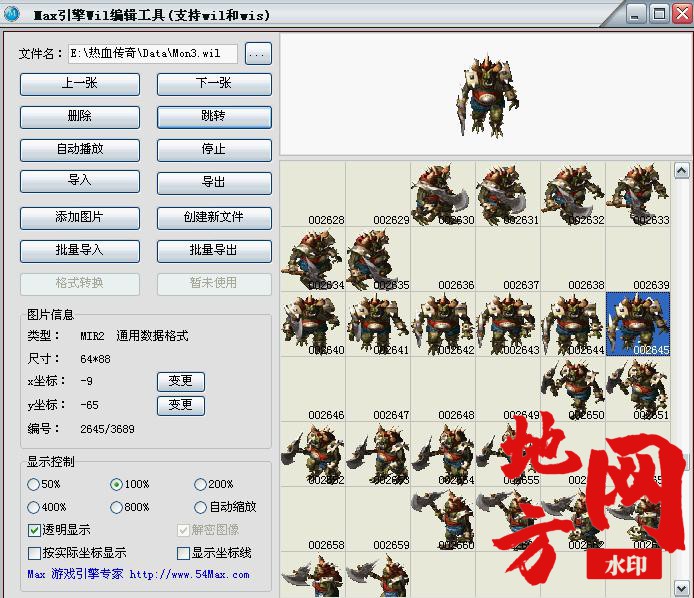This screenshot has height=598, width=694.
Task: Stop playback with 停止 button
Action: click(x=214, y=150)
